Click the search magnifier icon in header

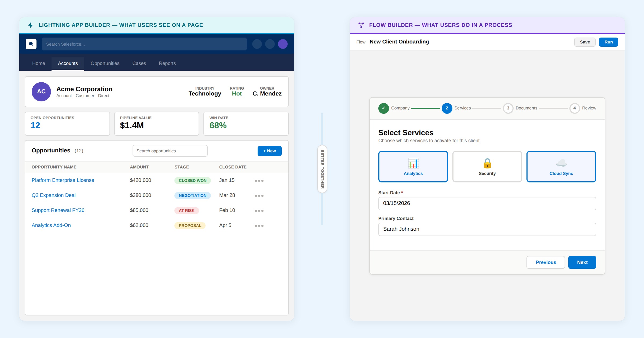(x=31, y=44)
